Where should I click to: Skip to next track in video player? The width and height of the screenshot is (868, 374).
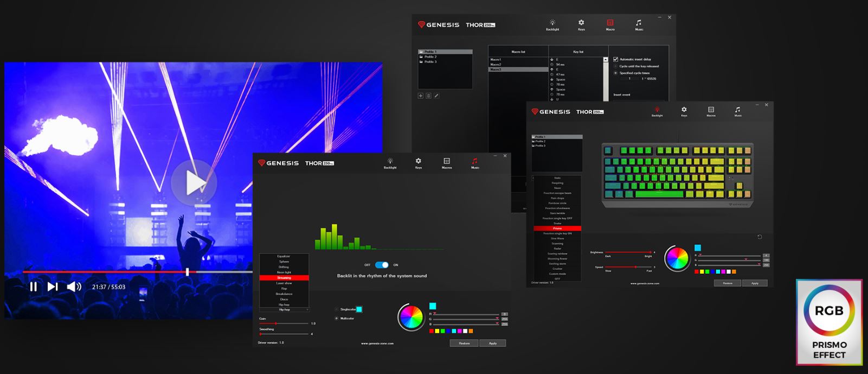coord(53,287)
